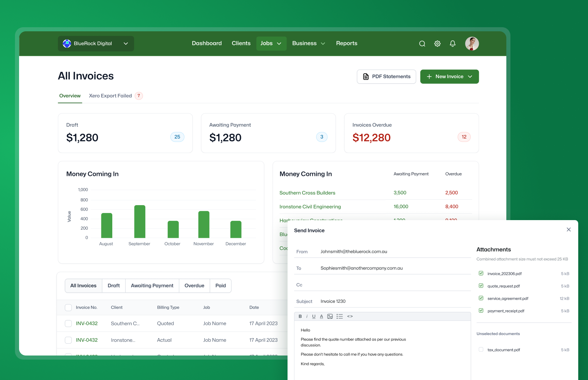Apply italic formatting in the message toolbar
Image resolution: width=588 pixels, height=380 pixels.
tap(307, 316)
